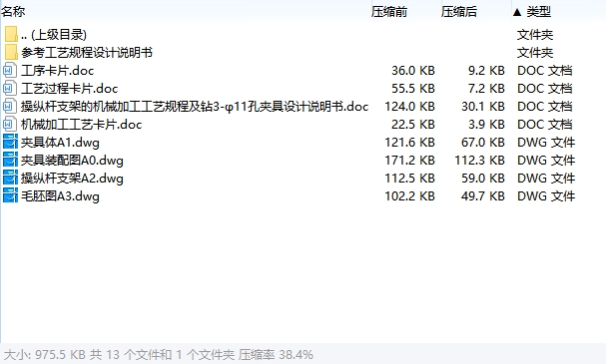Screen dimensions: 606x364
Task: Select file name 毛胚图A3.dwg
Action: [60, 196]
